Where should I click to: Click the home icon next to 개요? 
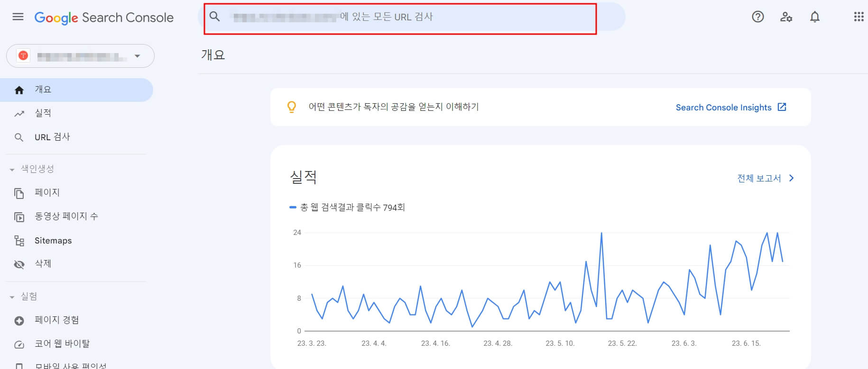click(x=19, y=90)
